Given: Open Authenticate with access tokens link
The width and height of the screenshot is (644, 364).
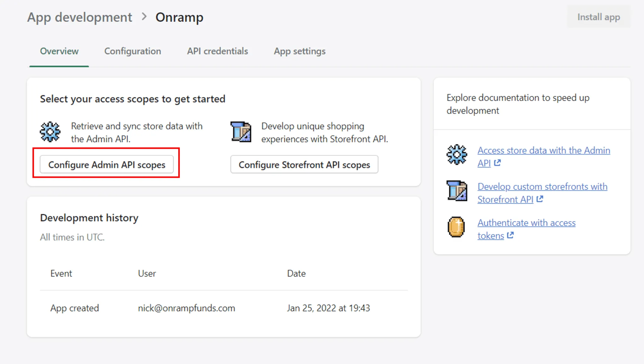Looking at the screenshot, I should pos(527,229).
